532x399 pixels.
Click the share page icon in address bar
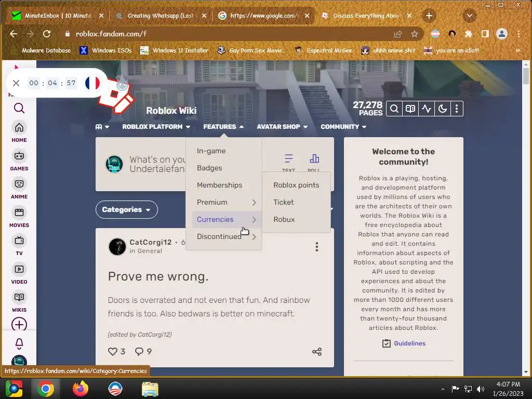(x=397, y=34)
